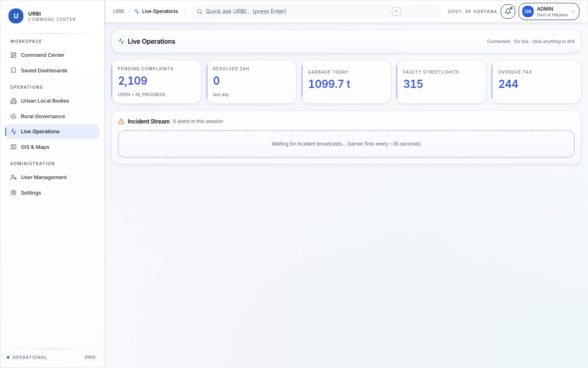Open Garbage Today card
The image size is (588, 368).
coord(346,82)
